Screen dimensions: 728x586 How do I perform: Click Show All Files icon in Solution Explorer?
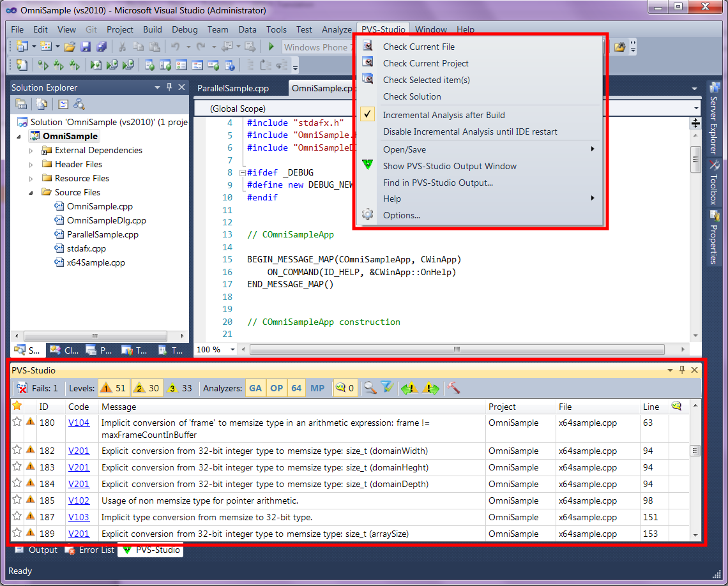pyautogui.click(x=42, y=105)
